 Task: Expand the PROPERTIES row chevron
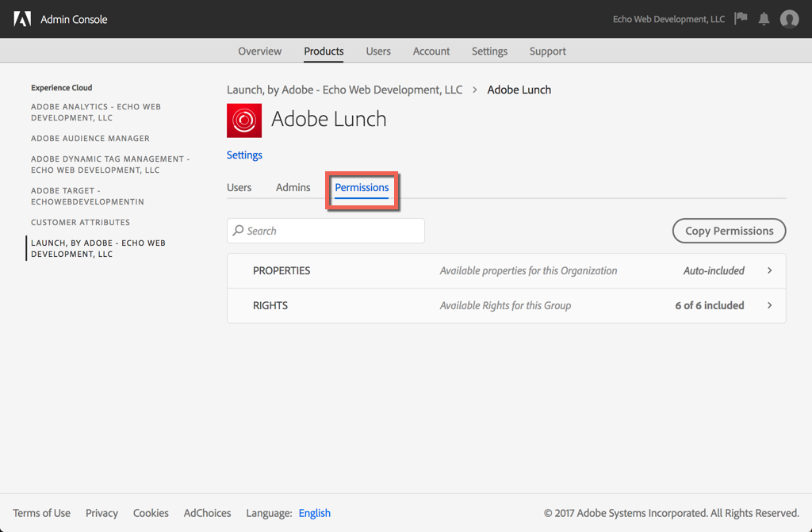click(769, 270)
